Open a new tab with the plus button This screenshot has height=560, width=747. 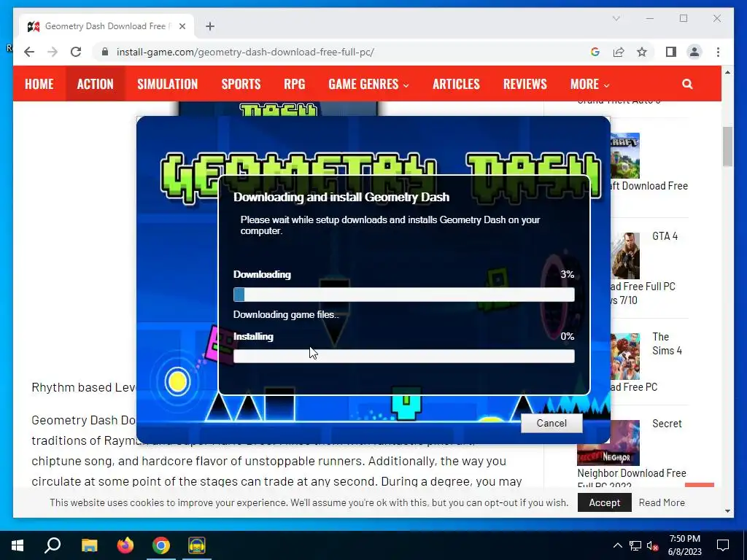tap(210, 26)
